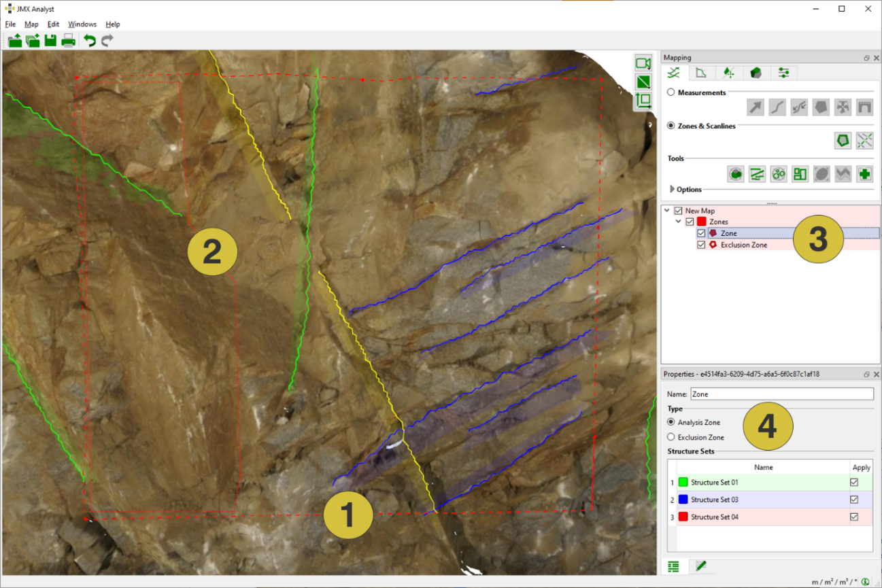Screen dimensions: 882x588
Task: Click the Name column header in Structure Sets
Action: (763, 467)
